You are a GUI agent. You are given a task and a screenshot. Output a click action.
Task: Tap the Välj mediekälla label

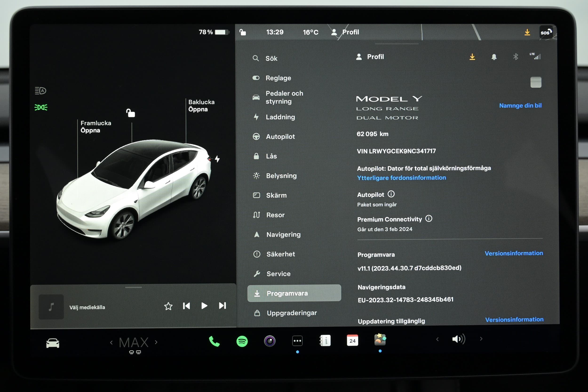87,308
